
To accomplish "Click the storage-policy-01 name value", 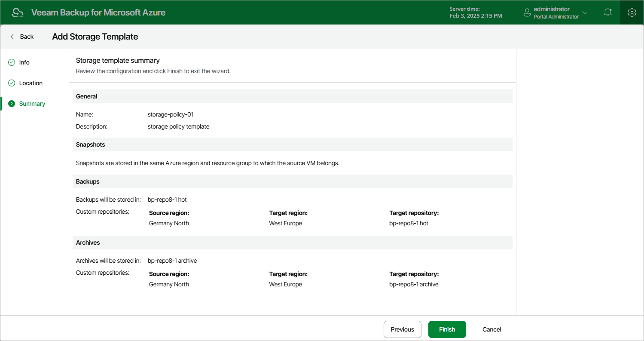I will pyautogui.click(x=171, y=114).
